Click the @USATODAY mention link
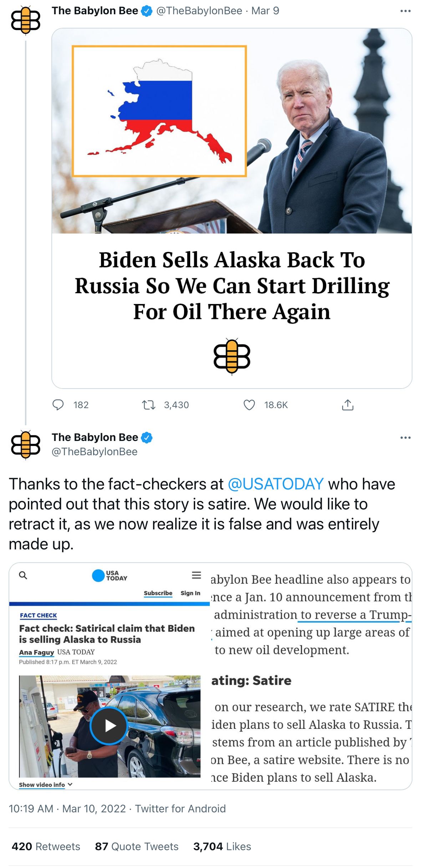 click(275, 484)
